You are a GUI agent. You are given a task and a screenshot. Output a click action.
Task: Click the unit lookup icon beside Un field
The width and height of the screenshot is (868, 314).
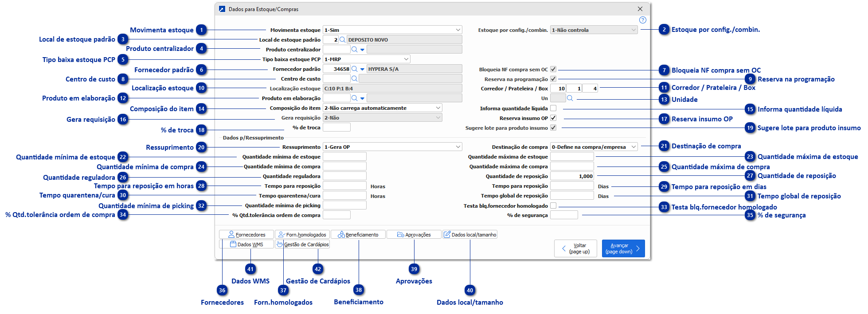570,98
